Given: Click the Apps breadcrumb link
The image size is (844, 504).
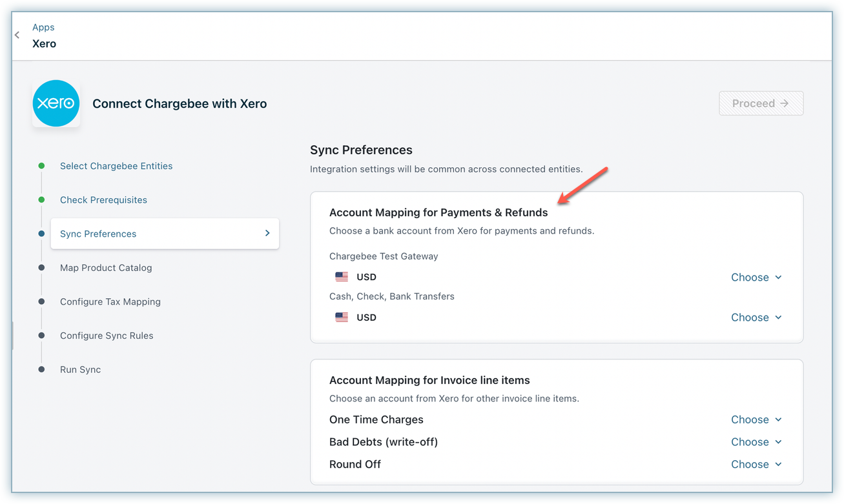Looking at the screenshot, I should click(43, 27).
